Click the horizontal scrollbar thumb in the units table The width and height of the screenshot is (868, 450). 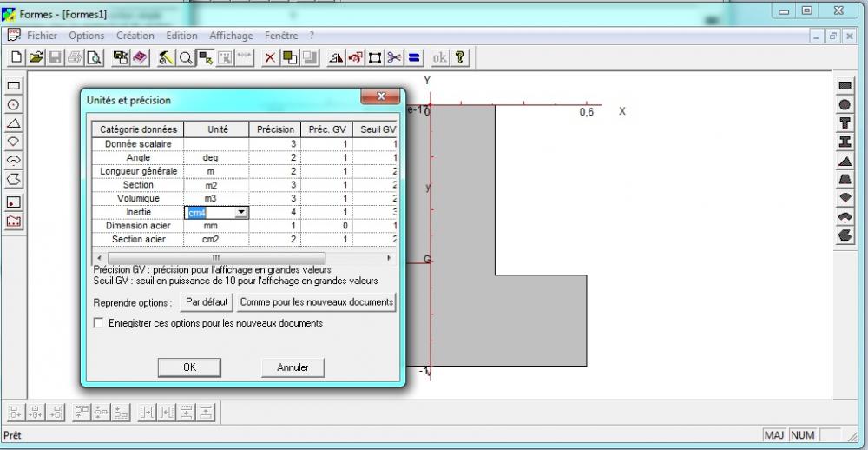tap(216, 258)
